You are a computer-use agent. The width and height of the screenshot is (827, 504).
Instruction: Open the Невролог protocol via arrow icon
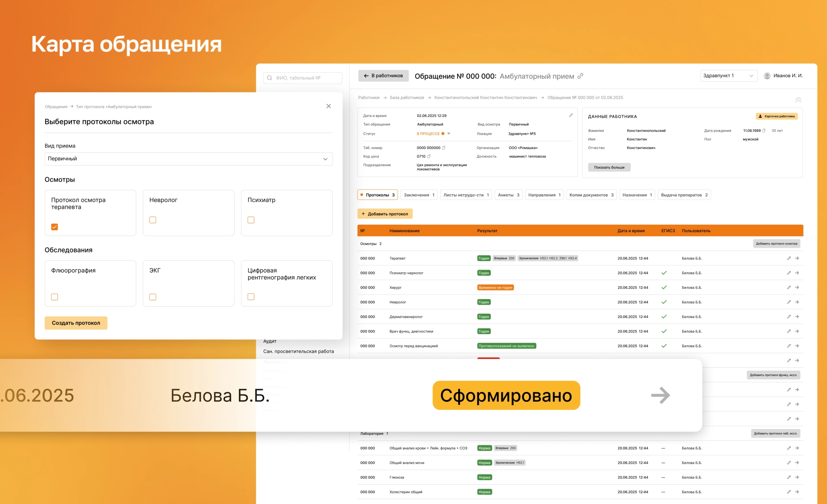point(797,302)
